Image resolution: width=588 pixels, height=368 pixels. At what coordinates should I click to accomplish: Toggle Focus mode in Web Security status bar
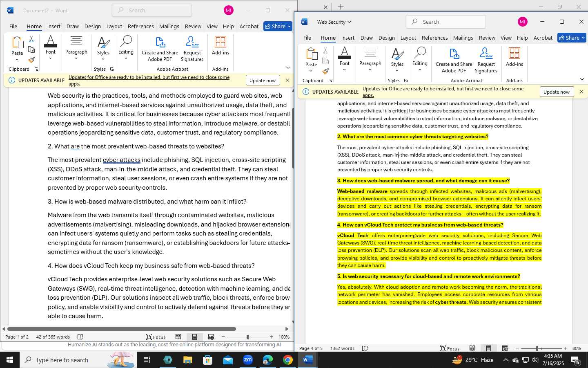pos(450,348)
